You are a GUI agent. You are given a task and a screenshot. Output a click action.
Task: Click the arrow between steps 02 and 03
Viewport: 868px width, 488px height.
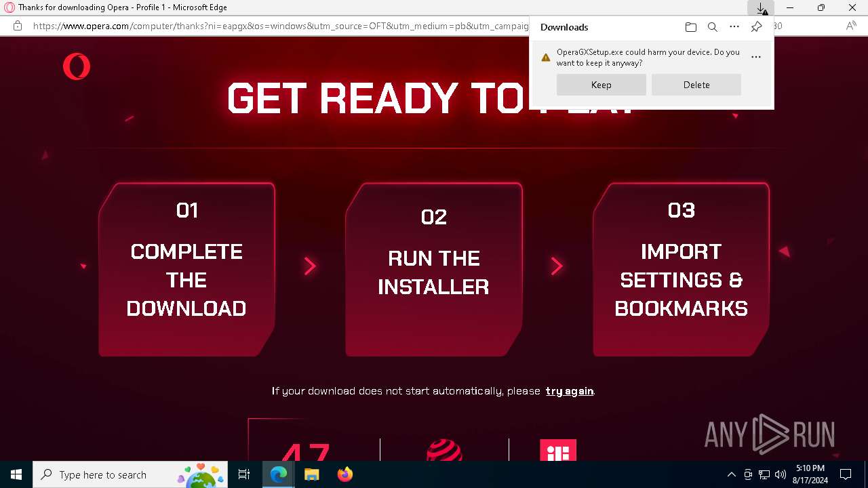[557, 266]
